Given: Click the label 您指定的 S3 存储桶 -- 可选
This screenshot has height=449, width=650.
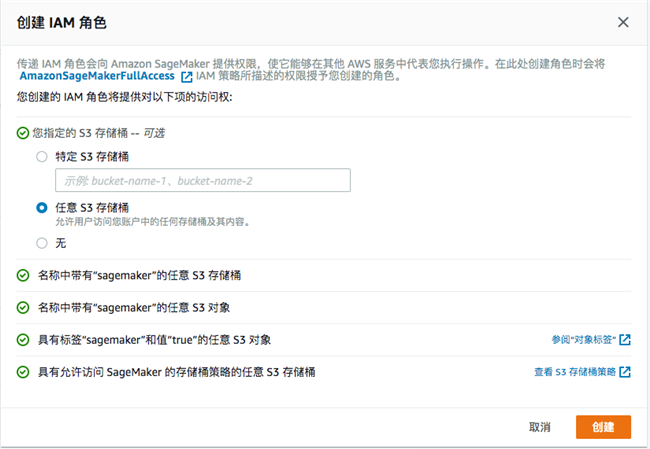Looking at the screenshot, I should 99,133.
